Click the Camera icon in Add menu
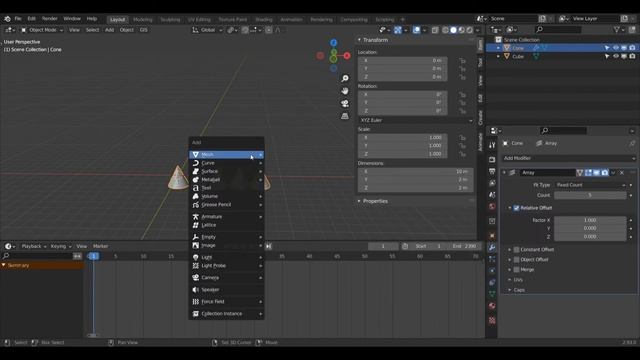This screenshot has width=640, height=360. tap(196, 278)
